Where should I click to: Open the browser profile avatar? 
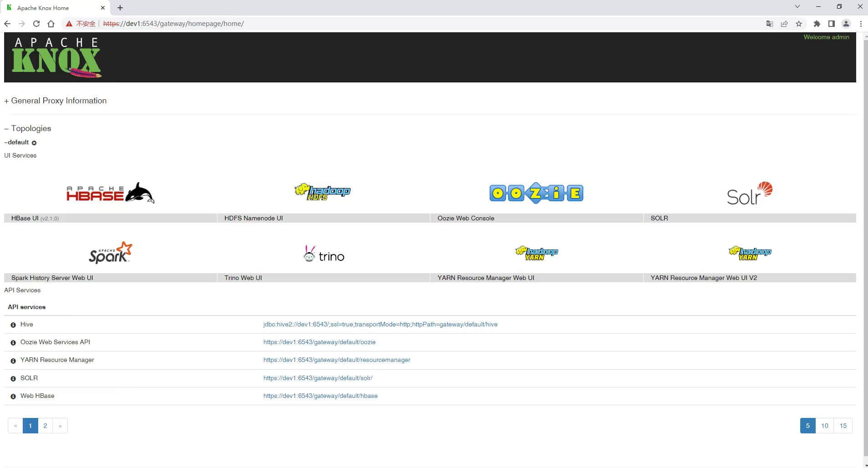pos(846,24)
